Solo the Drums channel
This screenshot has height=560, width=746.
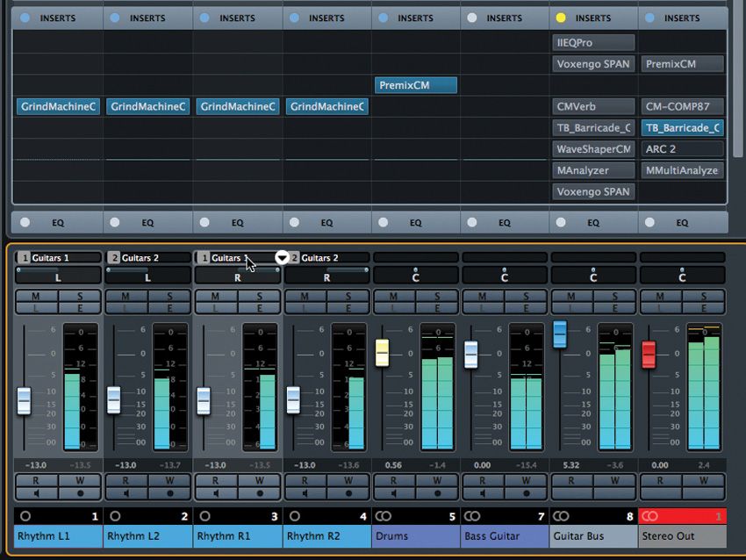[x=438, y=296]
